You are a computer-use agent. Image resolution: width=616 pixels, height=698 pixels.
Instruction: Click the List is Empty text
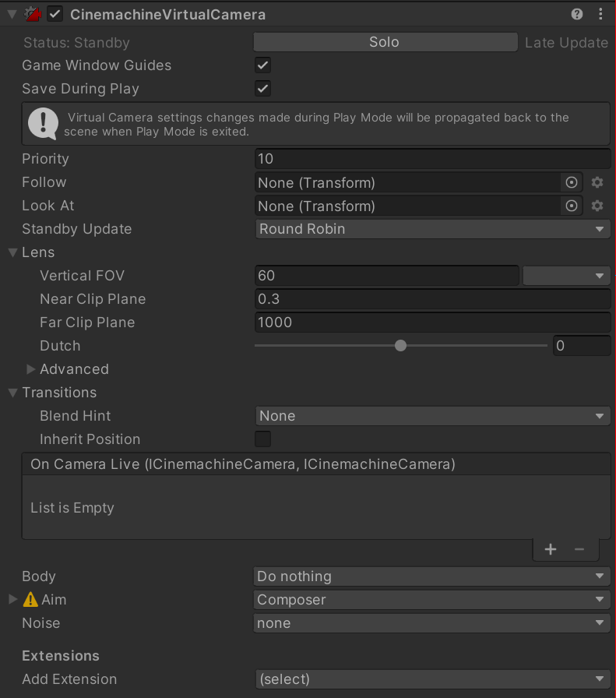click(x=72, y=508)
